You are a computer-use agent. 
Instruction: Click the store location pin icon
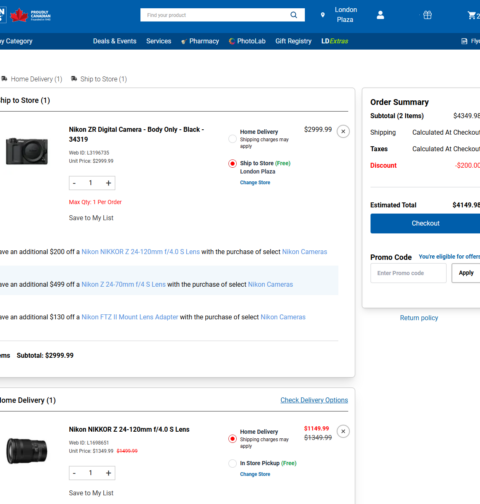tap(323, 15)
